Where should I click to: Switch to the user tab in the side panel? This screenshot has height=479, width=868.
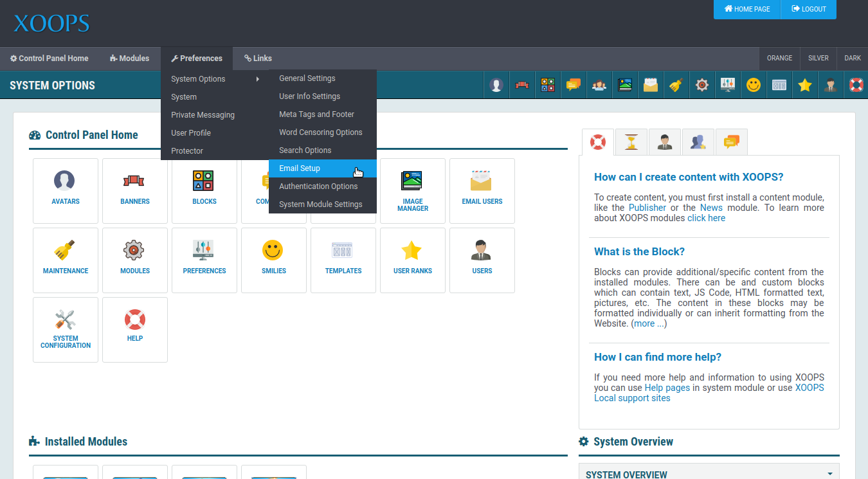tap(665, 142)
